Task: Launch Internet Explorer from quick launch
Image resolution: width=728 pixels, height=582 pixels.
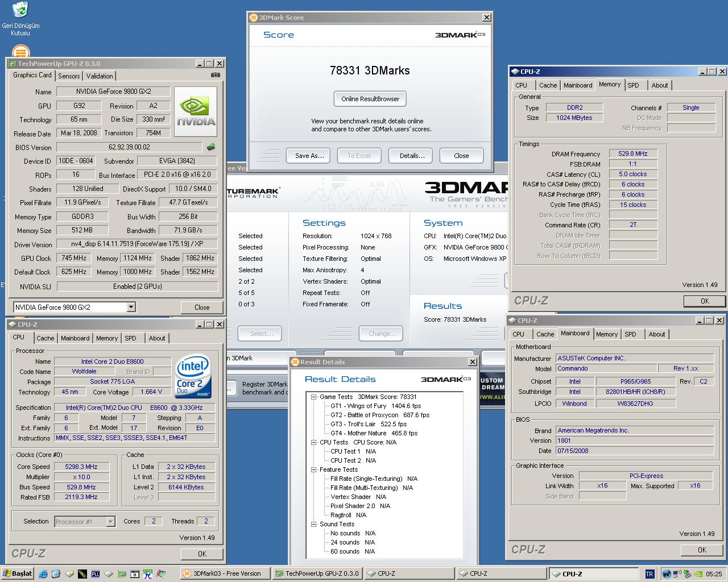Action: [43, 574]
